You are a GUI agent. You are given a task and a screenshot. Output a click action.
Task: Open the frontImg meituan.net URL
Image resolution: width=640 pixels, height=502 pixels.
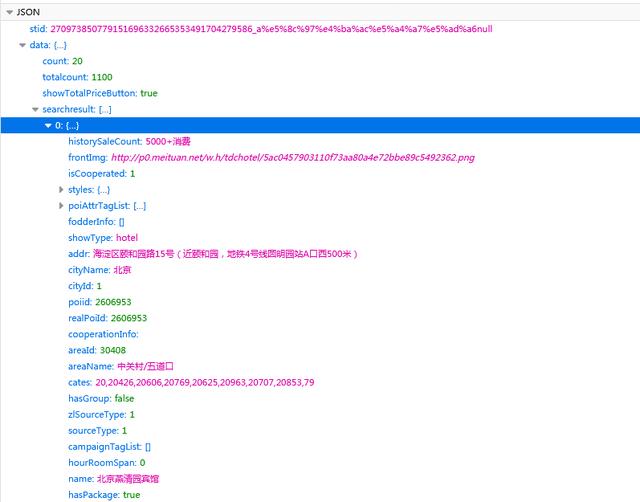[293, 158]
